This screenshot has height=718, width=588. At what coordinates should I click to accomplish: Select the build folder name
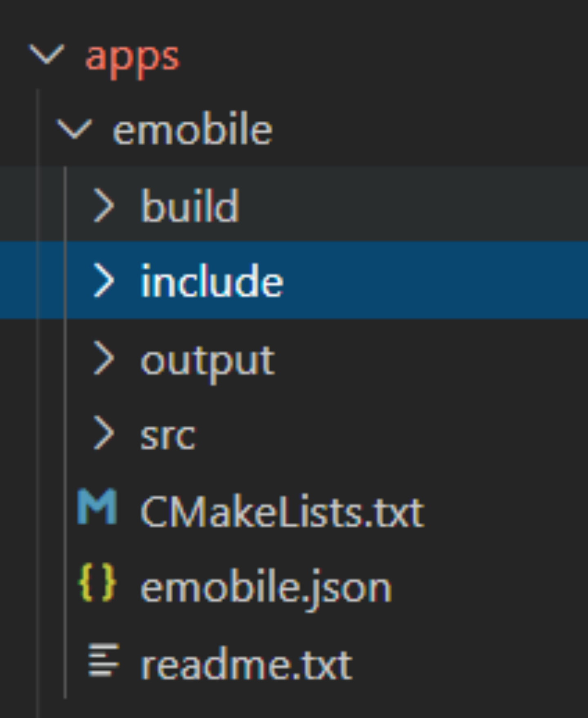click(190, 205)
